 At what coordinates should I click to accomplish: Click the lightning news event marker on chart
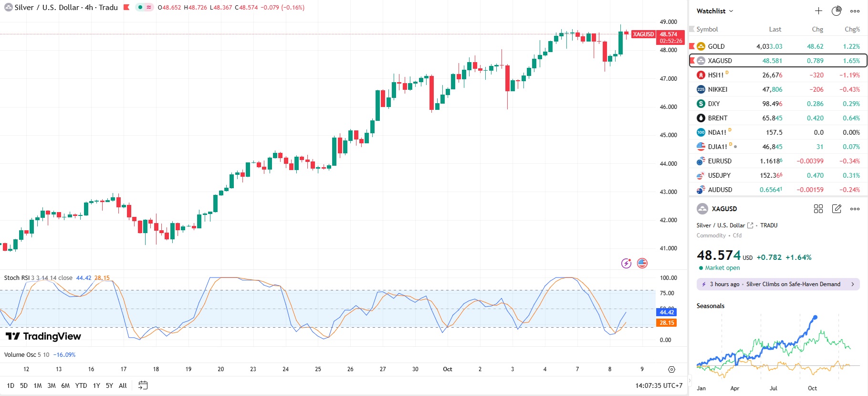(x=626, y=263)
